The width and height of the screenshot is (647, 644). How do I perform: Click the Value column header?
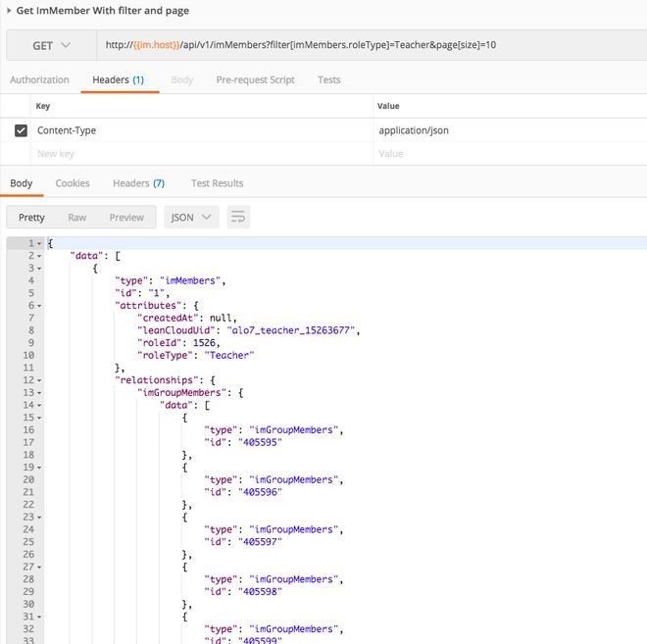(388, 106)
